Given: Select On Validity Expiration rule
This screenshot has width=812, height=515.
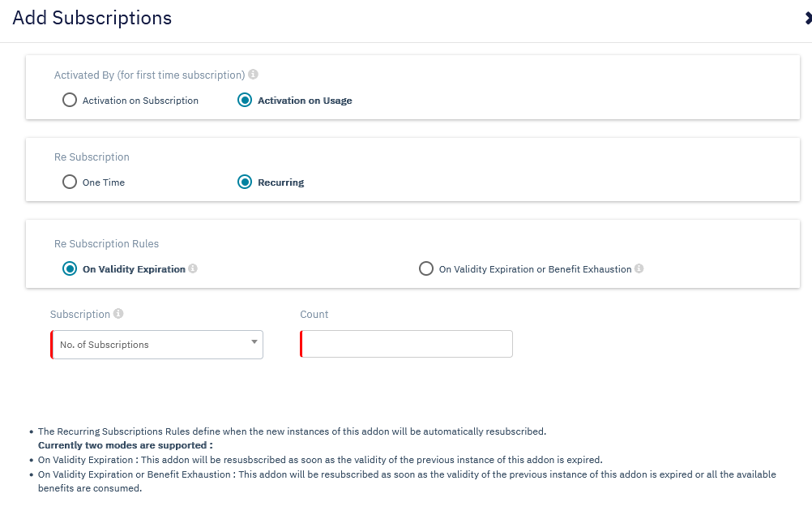Looking at the screenshot, I should pyautogui.click(x=70, y=268).
